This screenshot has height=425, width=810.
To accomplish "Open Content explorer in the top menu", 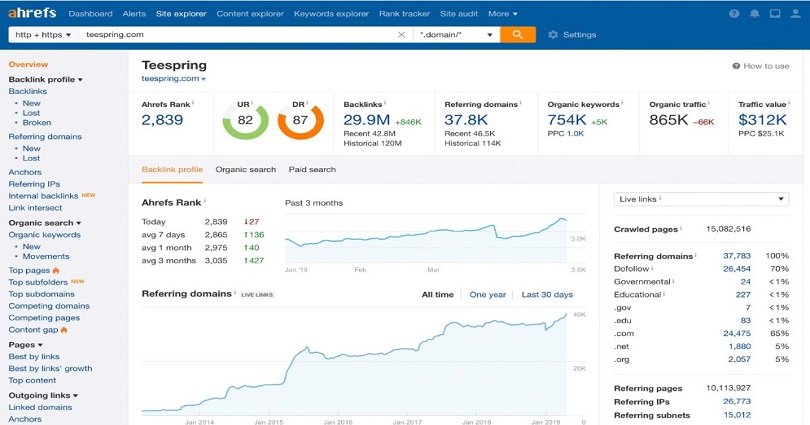I will point(250,14).
